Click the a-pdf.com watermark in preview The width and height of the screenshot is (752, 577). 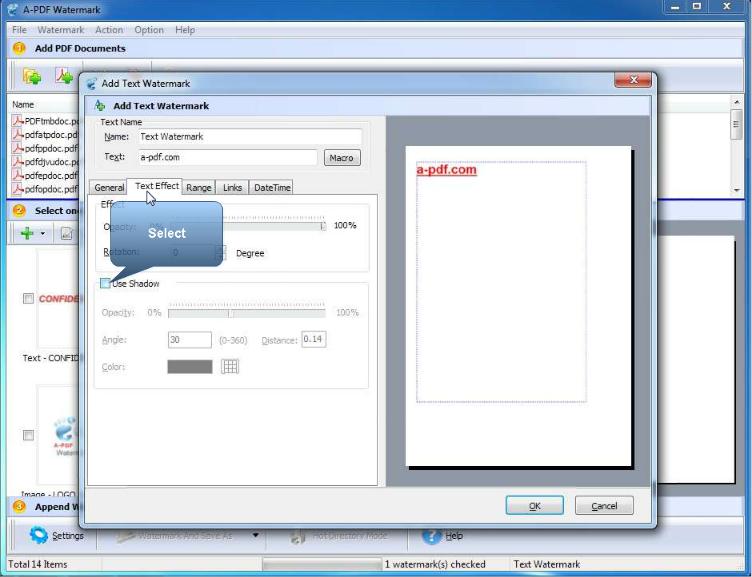point(446,170)
